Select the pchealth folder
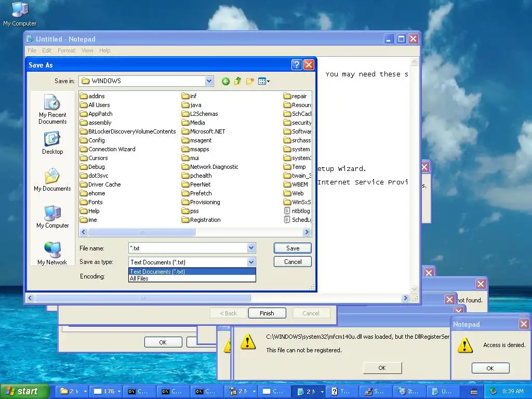The image size is (532, 399). [197, 176]
